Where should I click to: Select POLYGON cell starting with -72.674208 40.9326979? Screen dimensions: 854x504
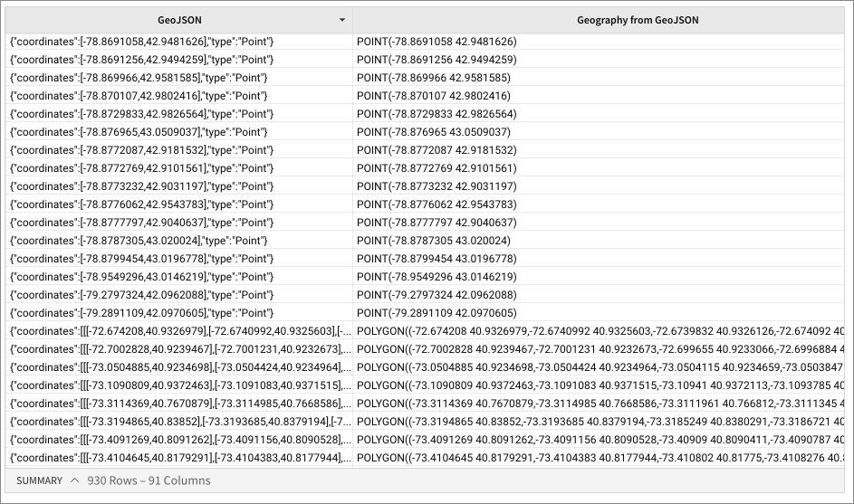(x=598, y=331)
